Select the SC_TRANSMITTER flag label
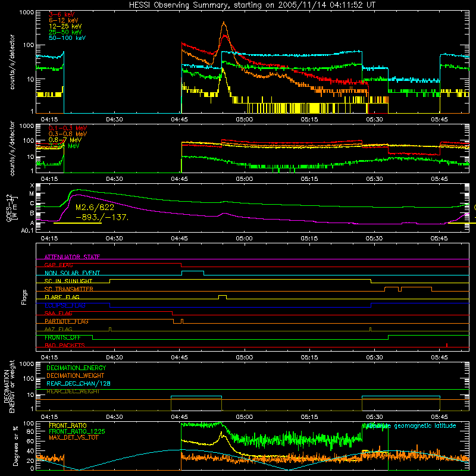This screenshot has height=476, width=476. coord(69,289)
